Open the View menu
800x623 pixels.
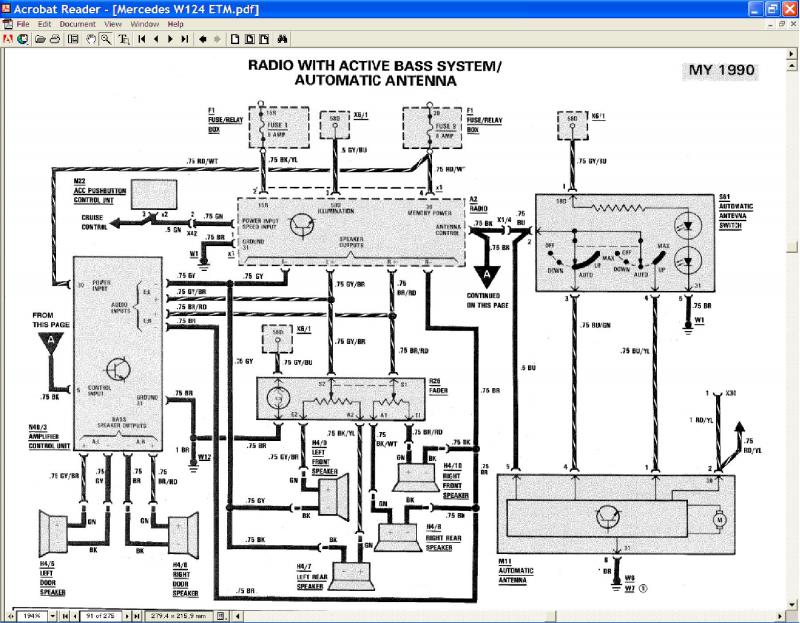pos(113,24)
